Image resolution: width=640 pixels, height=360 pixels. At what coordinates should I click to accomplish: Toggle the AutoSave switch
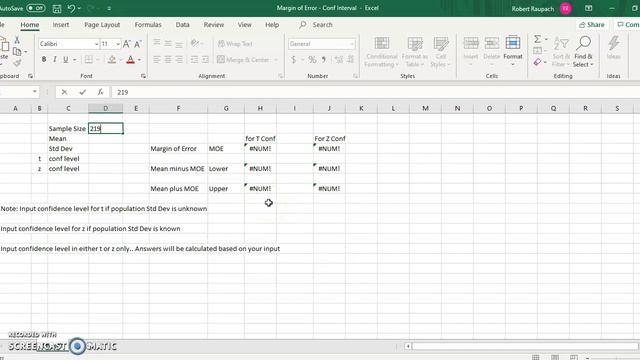point(36,8)
